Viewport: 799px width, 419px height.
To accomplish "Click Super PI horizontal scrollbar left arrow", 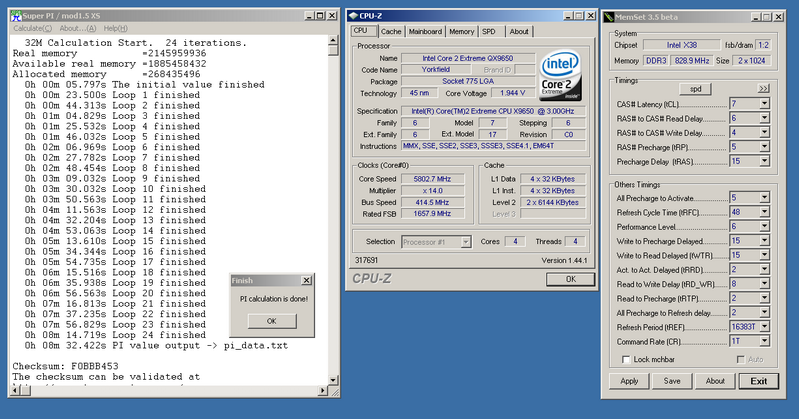I will pyautogui.click(x=15, y=391).
